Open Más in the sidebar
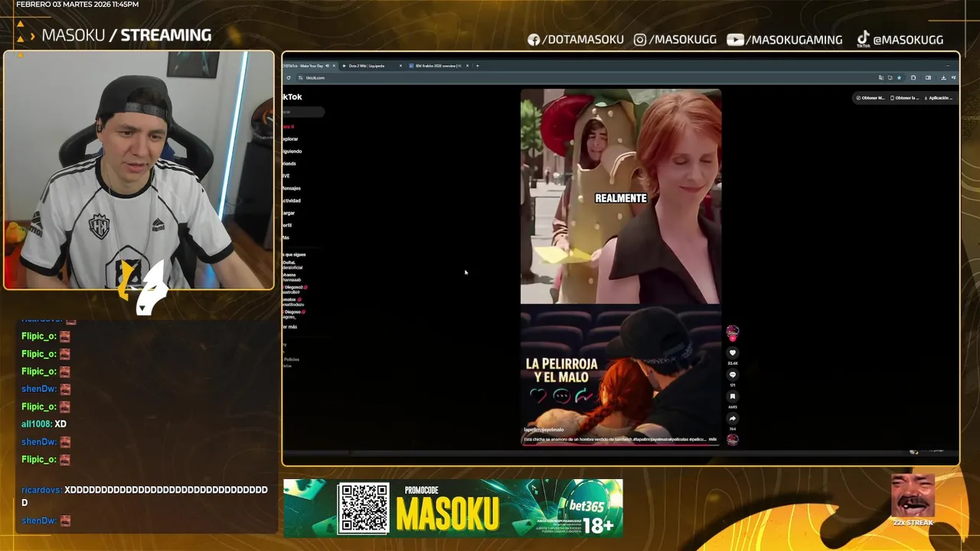Viewport: 980px width, 551px height. point(286,237)
